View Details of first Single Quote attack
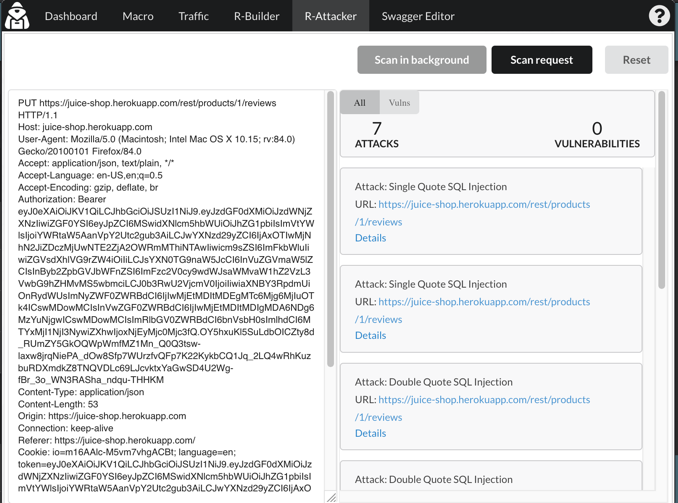Viewport: 678px width, 503px height. click(370, 238)
